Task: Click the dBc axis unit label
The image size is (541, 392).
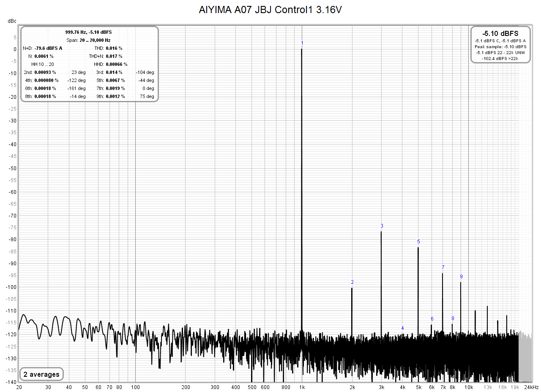Action: click(11, 21)
